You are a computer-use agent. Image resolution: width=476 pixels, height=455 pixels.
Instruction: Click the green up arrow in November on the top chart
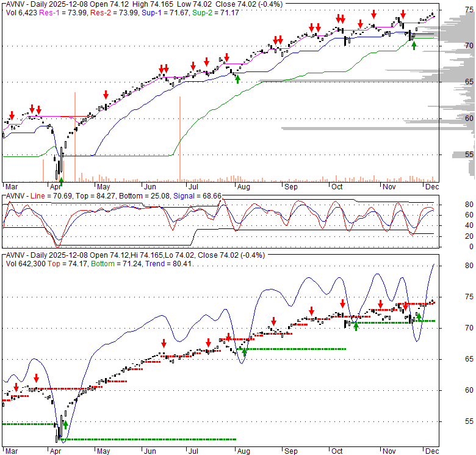[x=414, y=45]
